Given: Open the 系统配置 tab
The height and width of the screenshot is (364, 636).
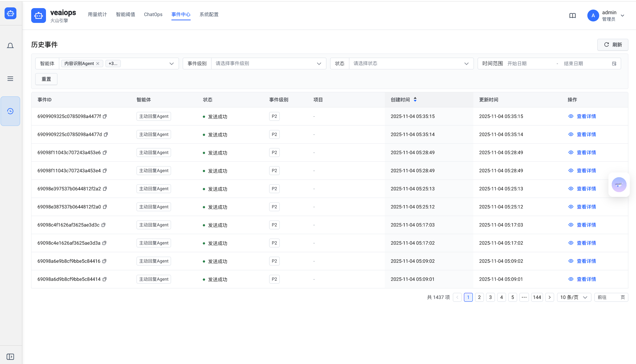Looking at the screenshot, I should 209,15.
